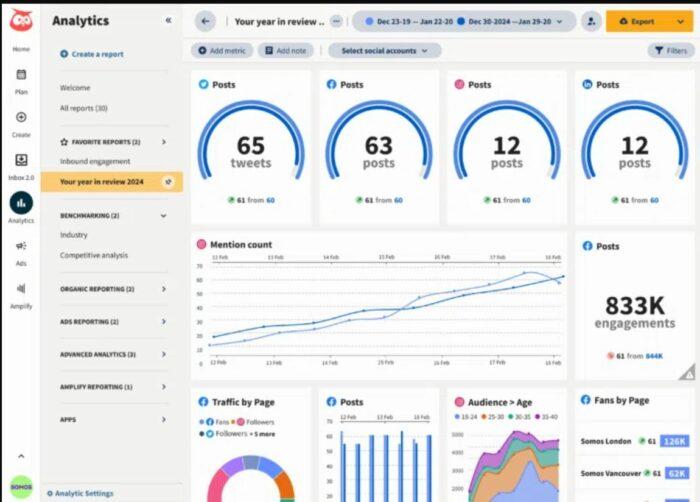The width and height of the screenshot is (700, 502).
Task: Click the Create a report link
Action: coord(92,54)
